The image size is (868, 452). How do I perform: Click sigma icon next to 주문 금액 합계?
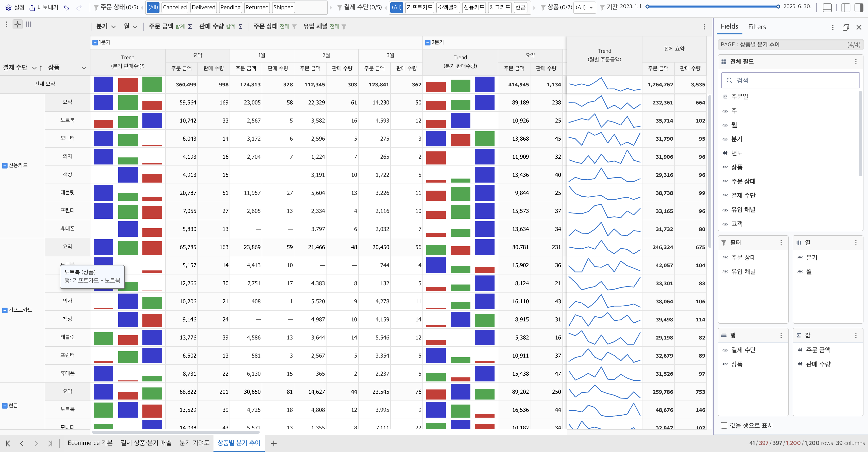190,27
